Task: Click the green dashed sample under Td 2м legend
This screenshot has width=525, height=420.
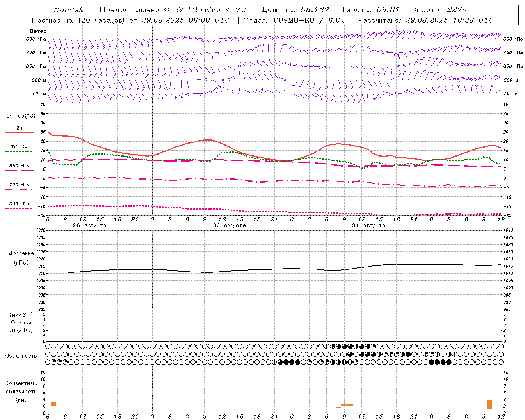Action: tap(18, 151)
